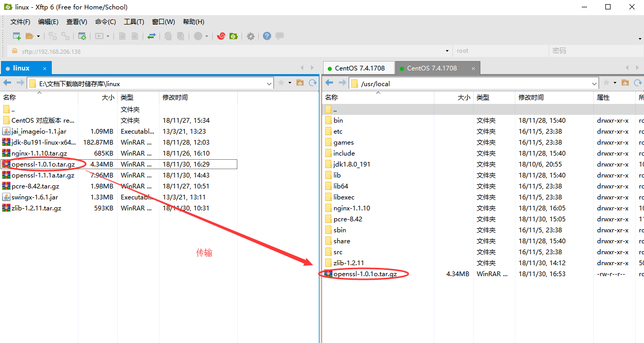Viewport: 644px width, 343px height.
Task: Click the grayed Disconnect chain icon
Action: [53, 36]
